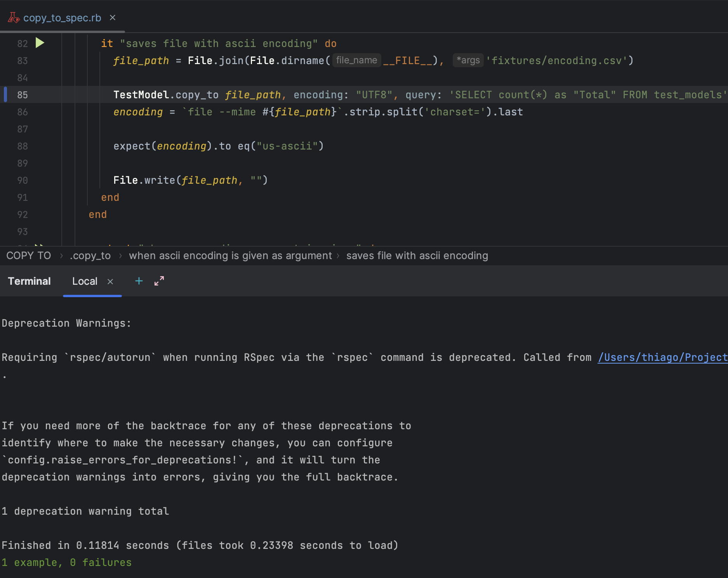Click '1 deprecation warning total' line
Image resolution: width=728 pixels, height=578 pixels.
click(x=85, y=511)
